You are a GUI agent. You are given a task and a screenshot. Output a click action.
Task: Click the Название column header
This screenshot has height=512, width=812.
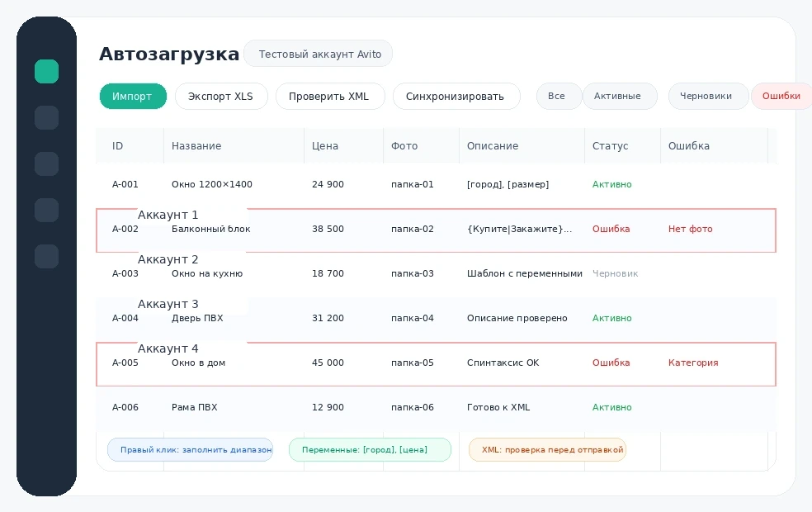(x=196, y=146)
